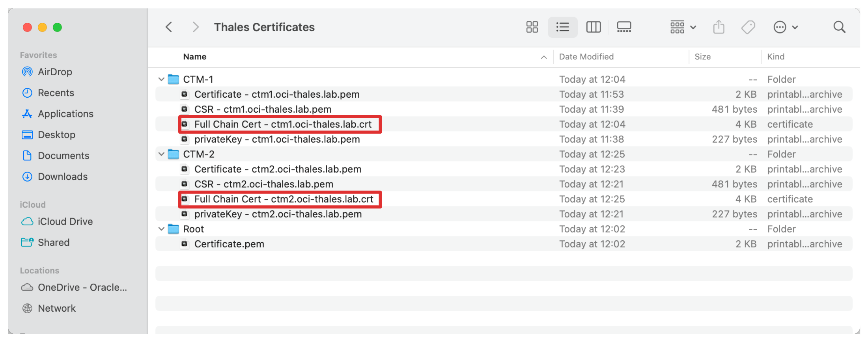Image resolution: width=868 pixels, height=342 pixels.
Task: Click the Edit Tags icon
Action: click(x=748, y=27)
